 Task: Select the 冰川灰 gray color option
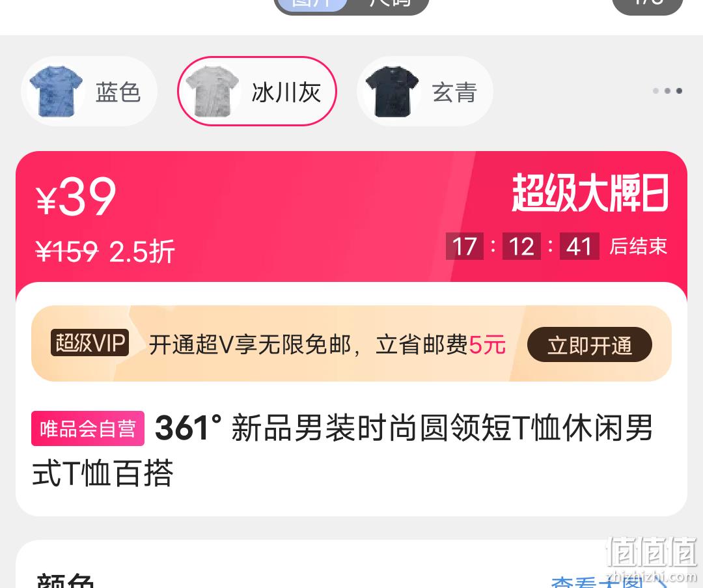tap(257, 91)
